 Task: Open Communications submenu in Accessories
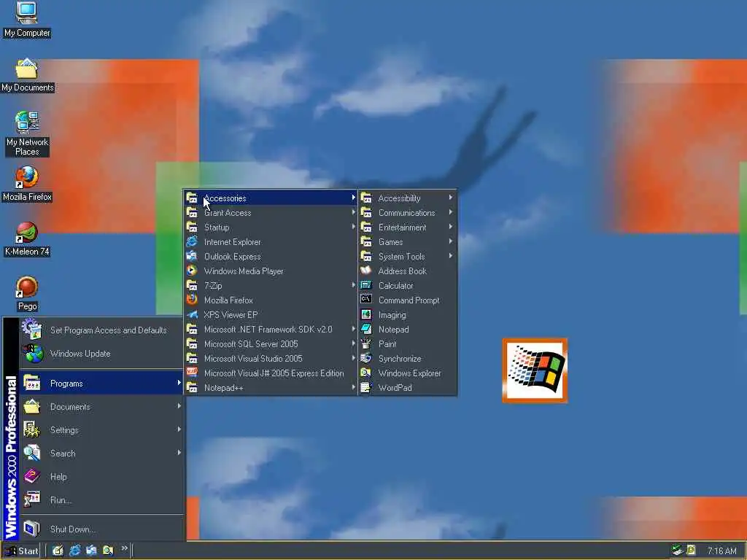408,212
